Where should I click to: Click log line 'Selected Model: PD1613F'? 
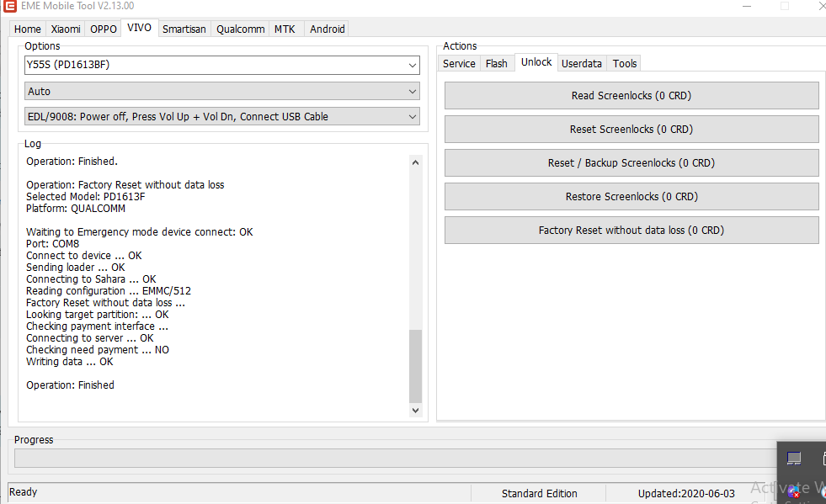coord(85,196)
